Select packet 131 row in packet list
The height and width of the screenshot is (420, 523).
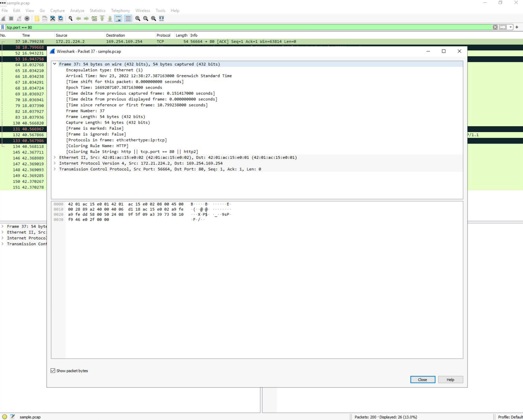click(x=24, y=129)
